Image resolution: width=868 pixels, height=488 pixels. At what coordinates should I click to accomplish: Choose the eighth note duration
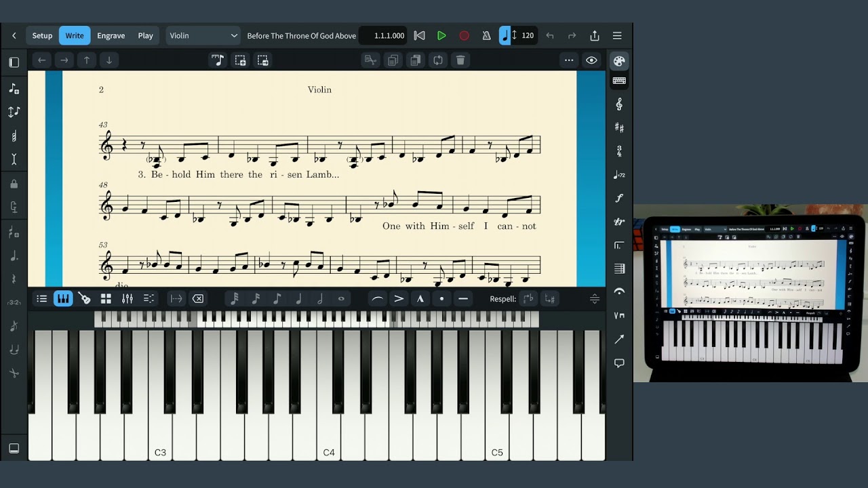[277, 299]
